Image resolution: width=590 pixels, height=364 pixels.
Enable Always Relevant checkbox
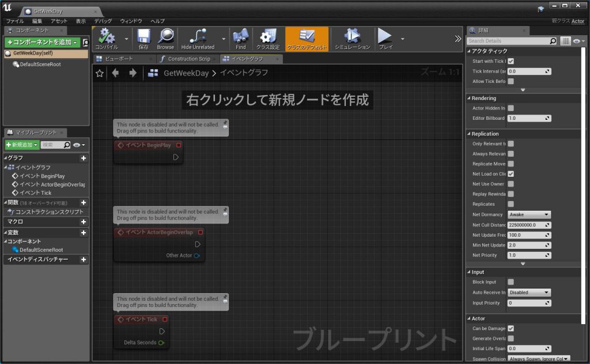click(x=510, y=154)
